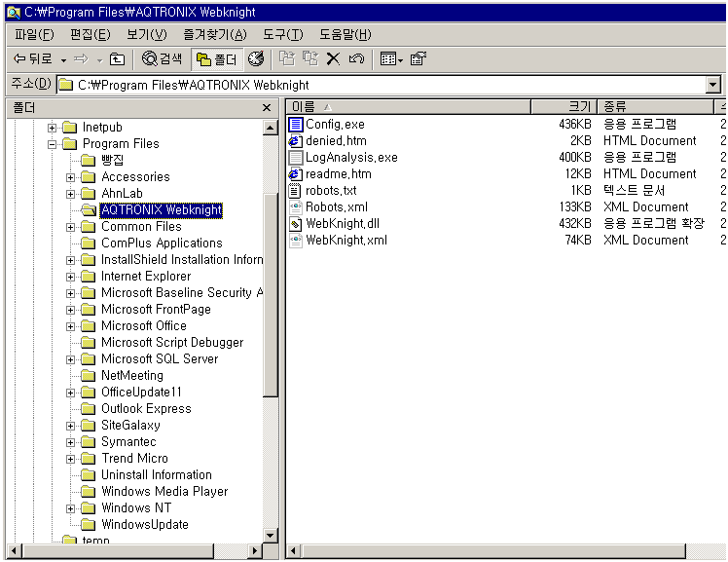Sort by the 크기 column header
This screenshot has height=562, width=728.
(x=564, y=107)
